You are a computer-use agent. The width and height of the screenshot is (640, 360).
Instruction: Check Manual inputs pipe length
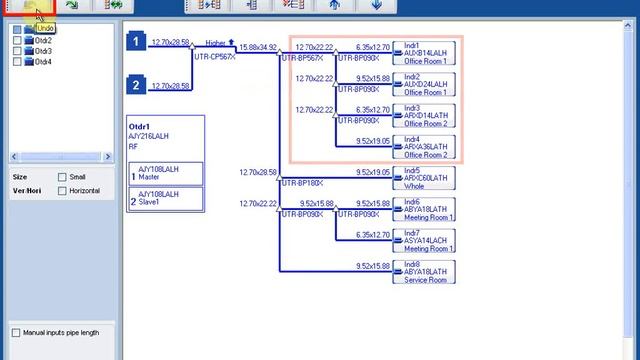click(16, 333)
